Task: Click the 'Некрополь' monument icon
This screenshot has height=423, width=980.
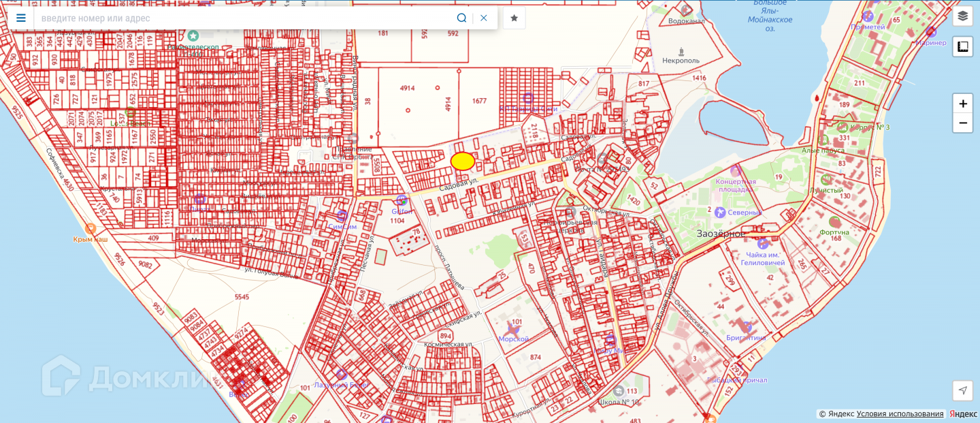Action: point(681,51)
